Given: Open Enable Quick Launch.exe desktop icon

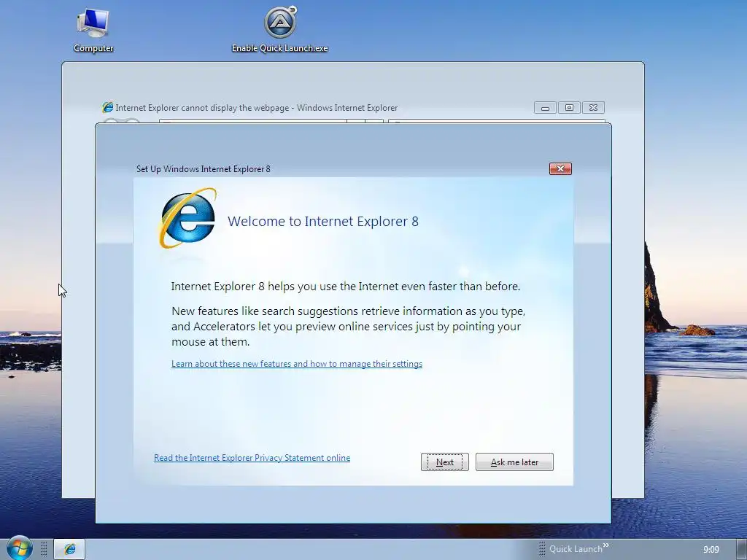Looking at the screenshot, I should tap(280, 30).
